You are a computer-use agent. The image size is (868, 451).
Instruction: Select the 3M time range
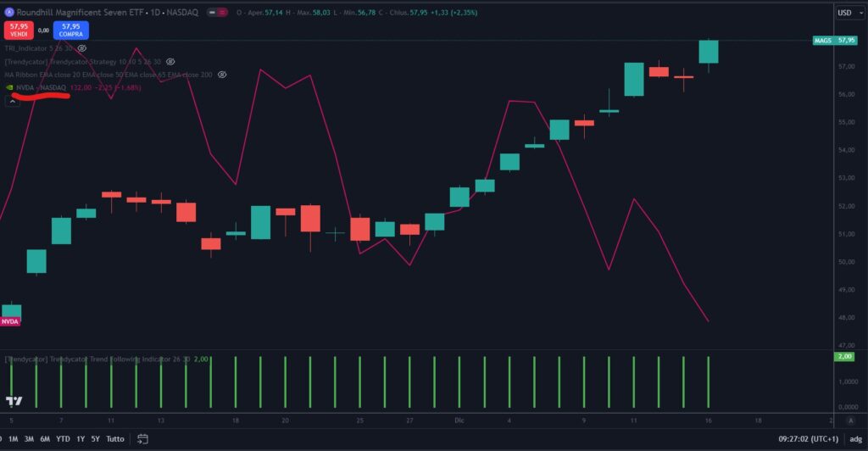[29, 439]
